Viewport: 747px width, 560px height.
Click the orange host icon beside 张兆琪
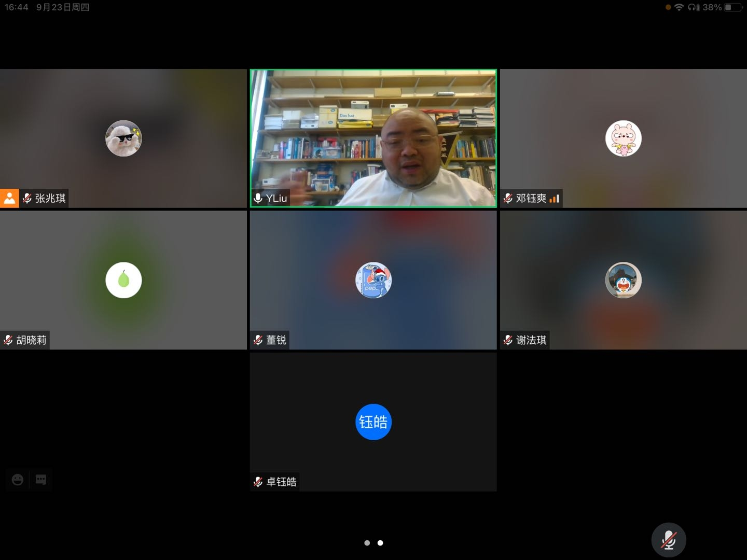pos(9,198)
